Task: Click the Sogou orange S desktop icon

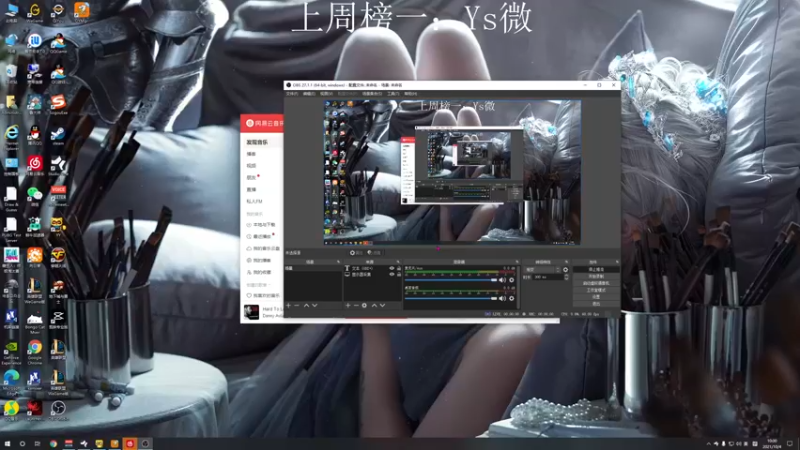Action: [x=58, y=104]
